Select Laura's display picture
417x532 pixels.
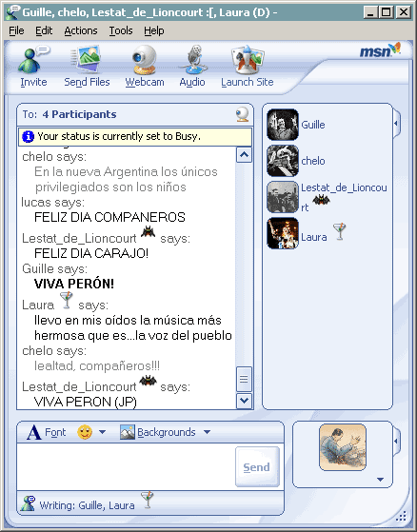[283, 233]
